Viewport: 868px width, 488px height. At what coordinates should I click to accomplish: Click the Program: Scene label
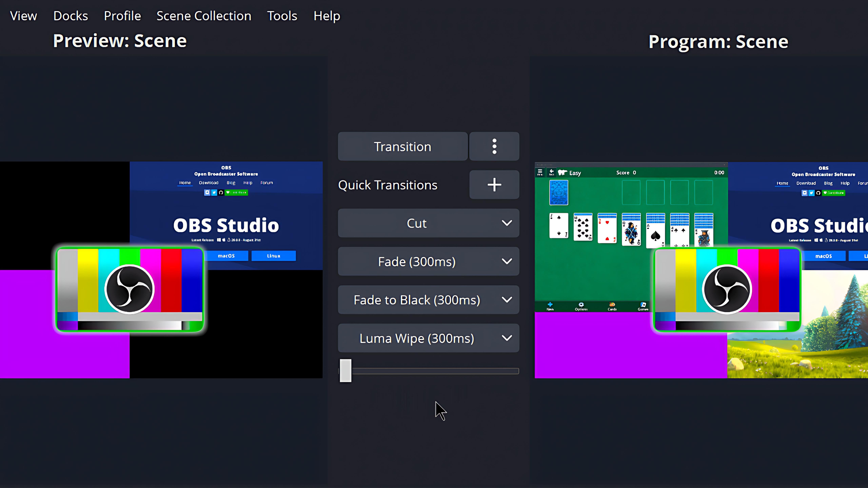point(718,42)
